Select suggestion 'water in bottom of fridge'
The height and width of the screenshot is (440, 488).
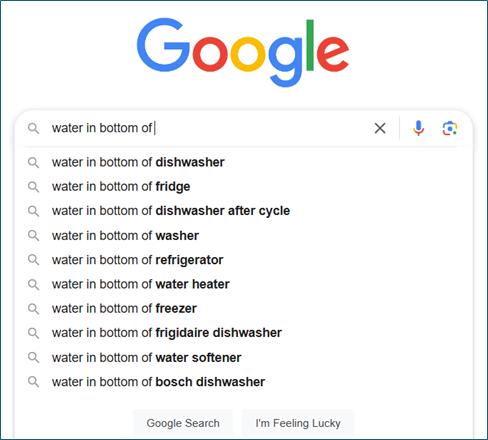coord(244,187)
